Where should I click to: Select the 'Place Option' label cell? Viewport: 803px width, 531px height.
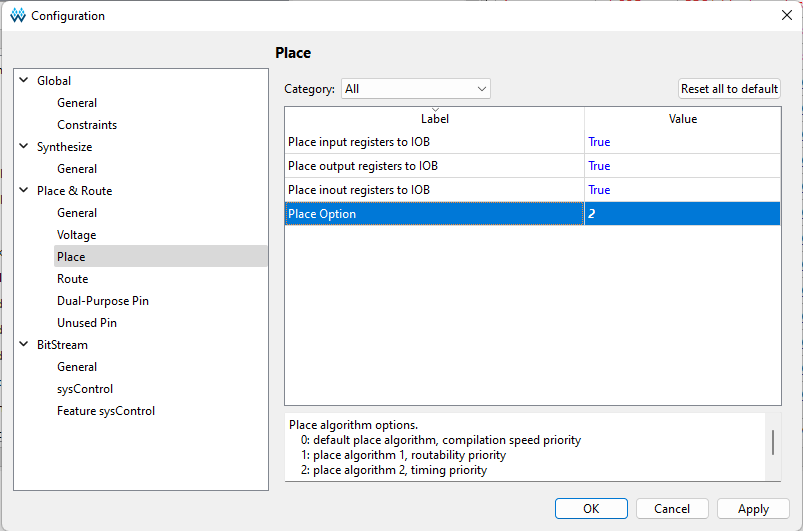(434, 214)
